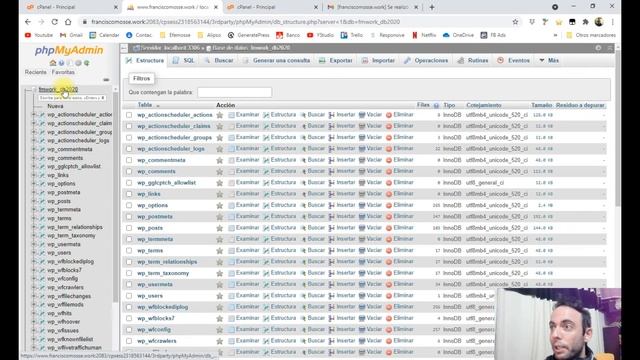640x360 pixels.
Task: Expand wp_options in navigation tree
Action: tap(34, 183)
